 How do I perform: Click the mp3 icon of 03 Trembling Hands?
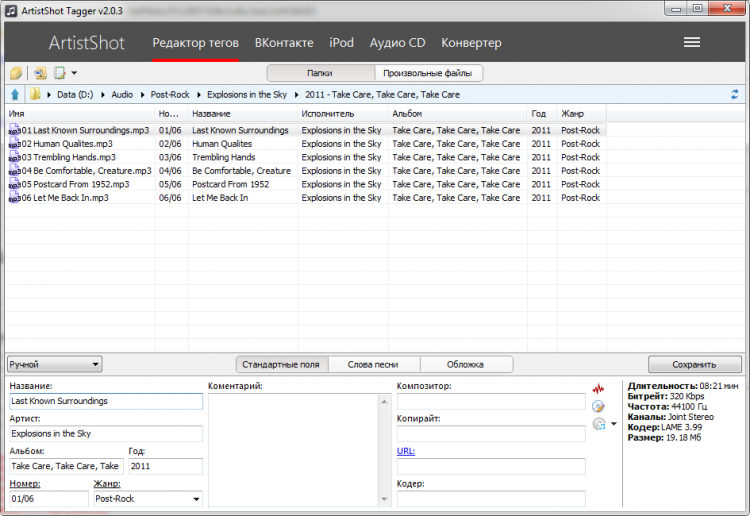(x=14, y=157)
